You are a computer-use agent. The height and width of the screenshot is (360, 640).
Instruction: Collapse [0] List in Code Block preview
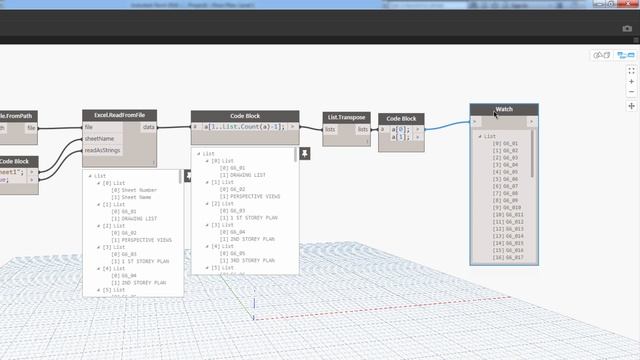(207, 161)
